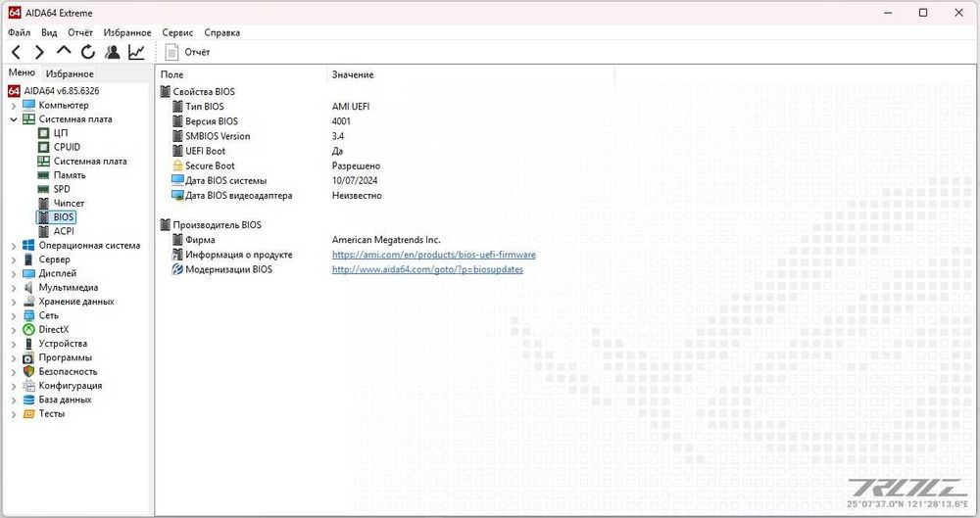The image size is (980, 518).
Task: Click the SPD memory icon
Action: 43,189
